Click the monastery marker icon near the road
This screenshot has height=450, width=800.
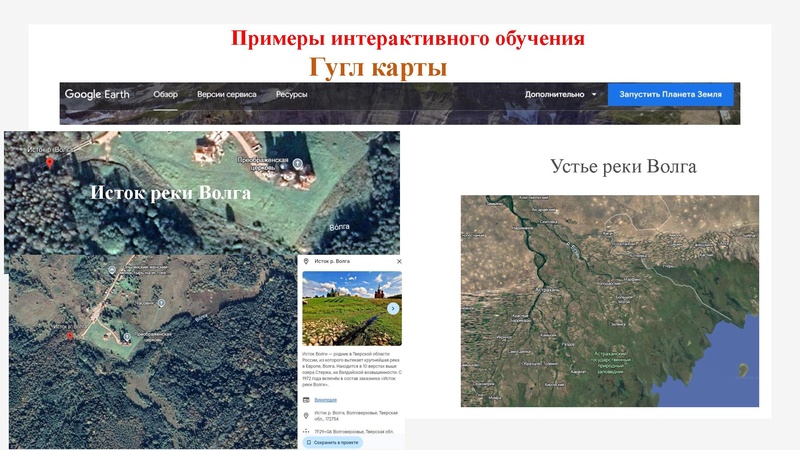pyautogui.click(x=112, y=270)
